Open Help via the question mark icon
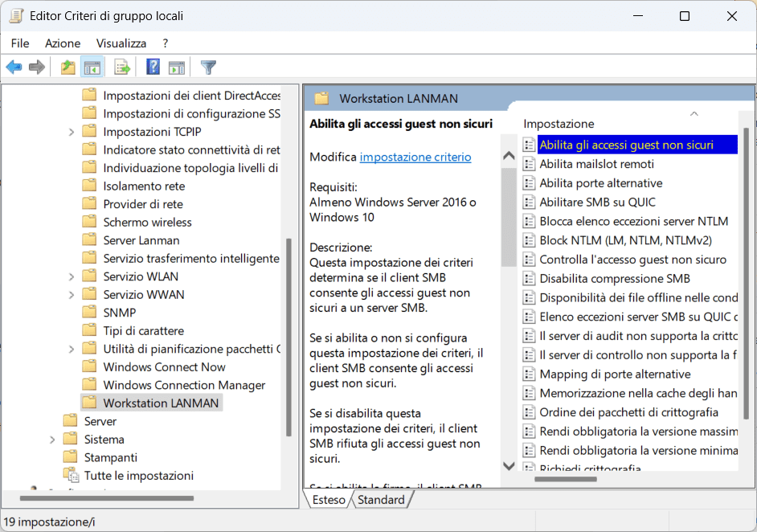The height and width of the screenshot is (532, 757). 153,68
